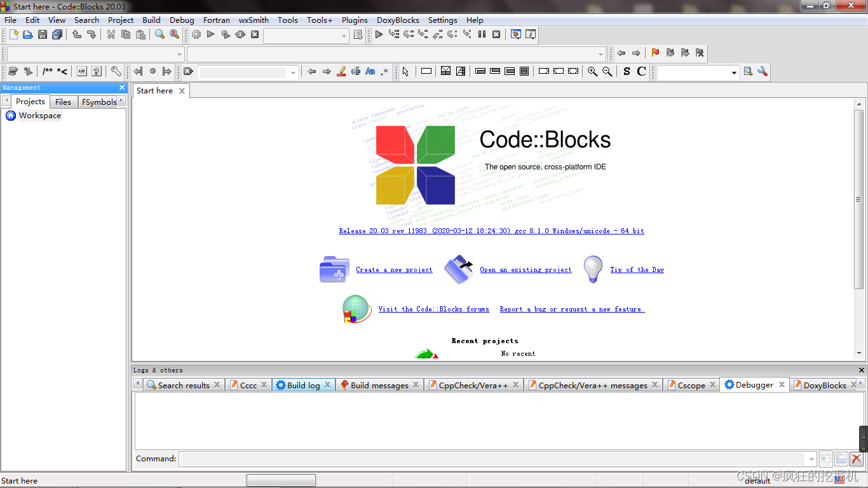The height and width of the screenshot is (488, 868).
Task: Click the Debug/Continue play icon
Action: tap(379, 34)
